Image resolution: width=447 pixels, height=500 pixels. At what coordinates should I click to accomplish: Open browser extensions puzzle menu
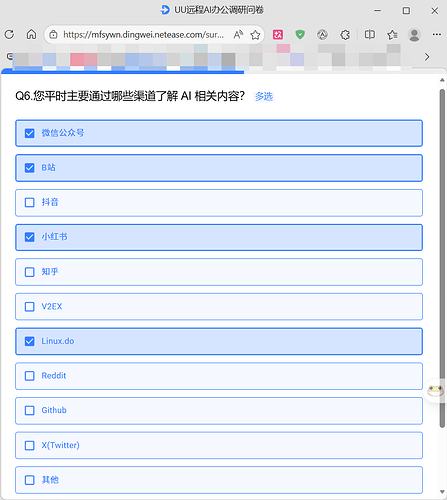click(345, 34)
